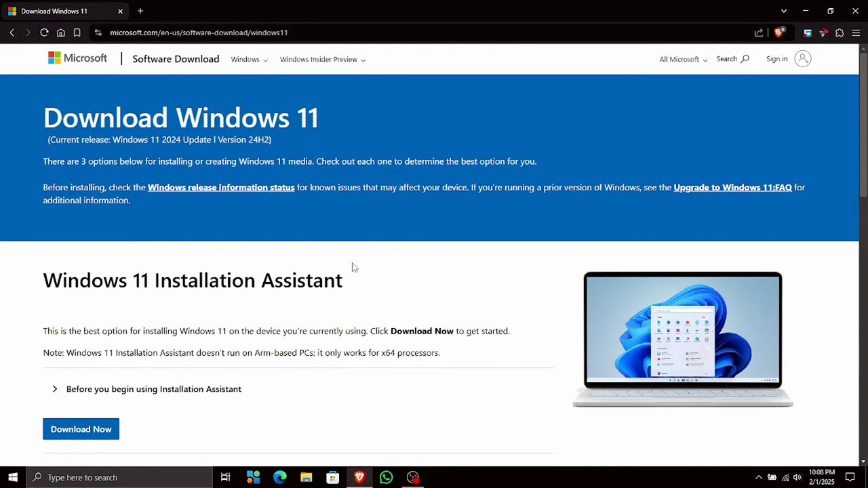Open the browser hamburger menu
The image size is (868, 488).
856,33
